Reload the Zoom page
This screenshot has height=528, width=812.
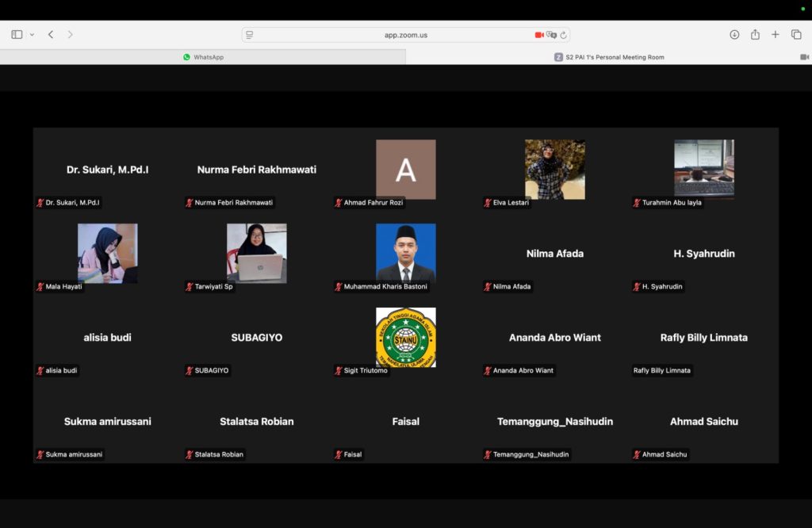click(x=563, y=35)
